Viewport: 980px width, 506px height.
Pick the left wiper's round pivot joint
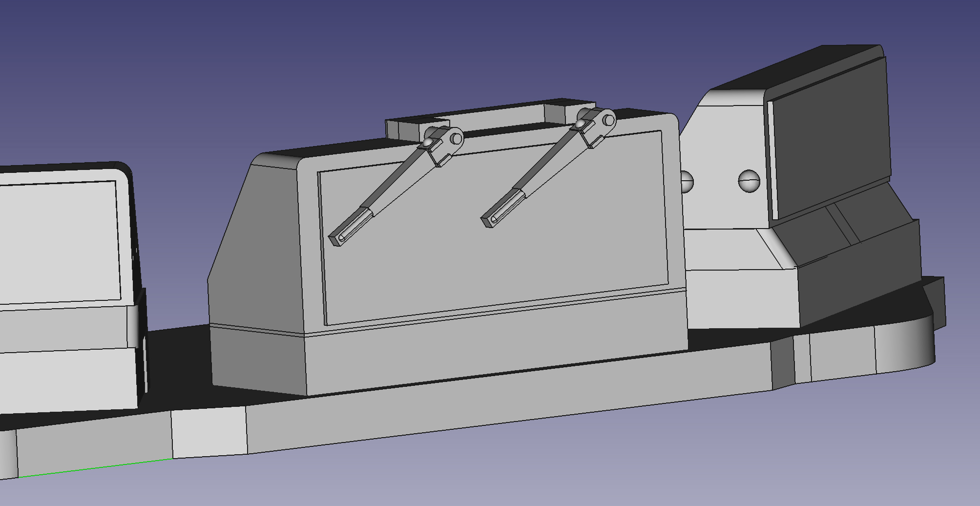click(x=457, y=139)
